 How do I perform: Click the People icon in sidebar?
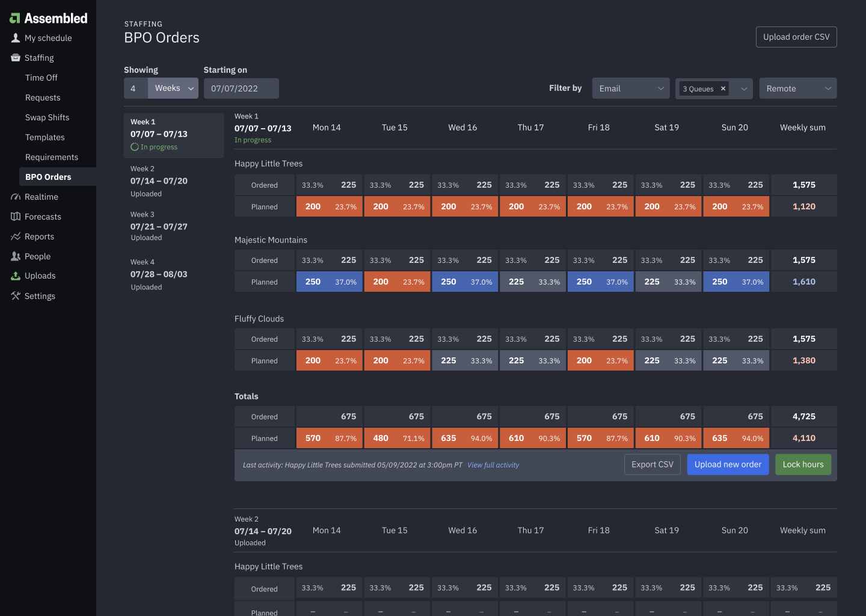pyautogui.click(x=16, y=256)
